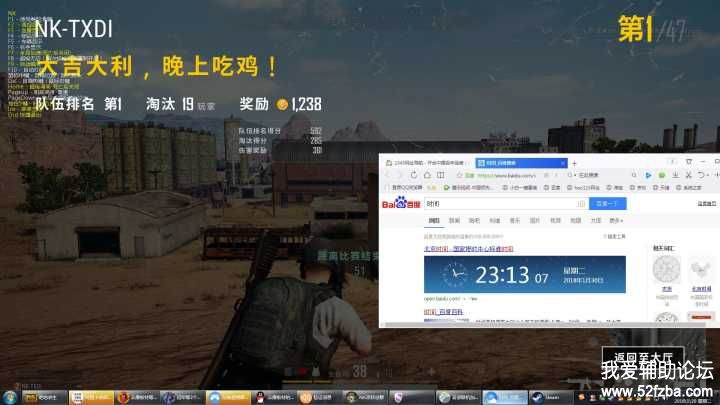The width and height of the screenshot is (720, 405).
Task: Reload the Baidu page
Action: pyautogui.click(x=414, y=175)
